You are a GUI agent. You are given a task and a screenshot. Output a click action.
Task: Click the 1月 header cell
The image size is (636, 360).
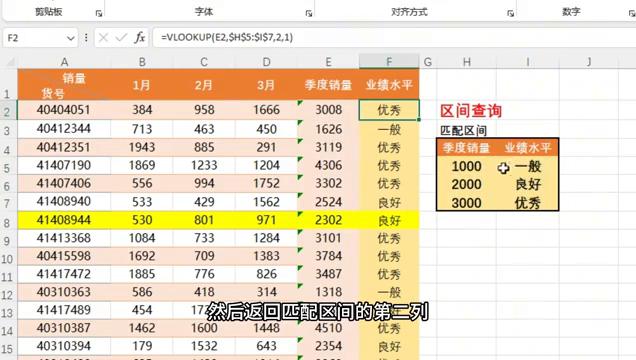click(x=142, y=85)
